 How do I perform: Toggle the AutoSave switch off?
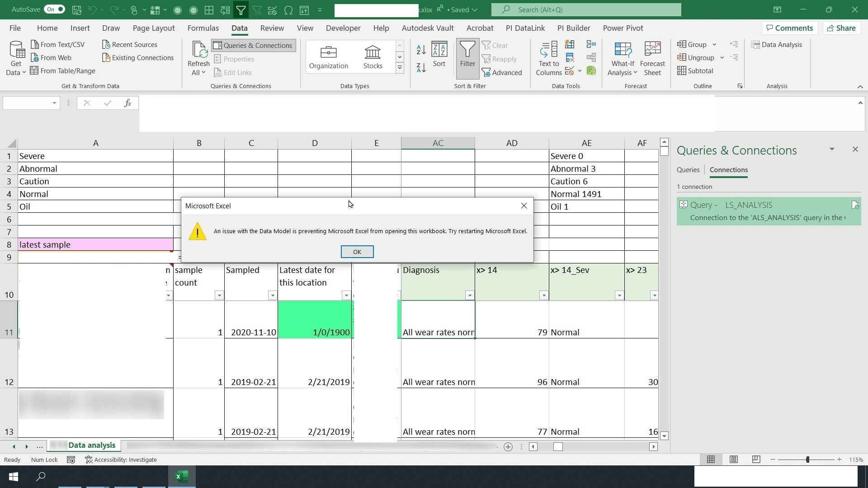pos(55,9)
